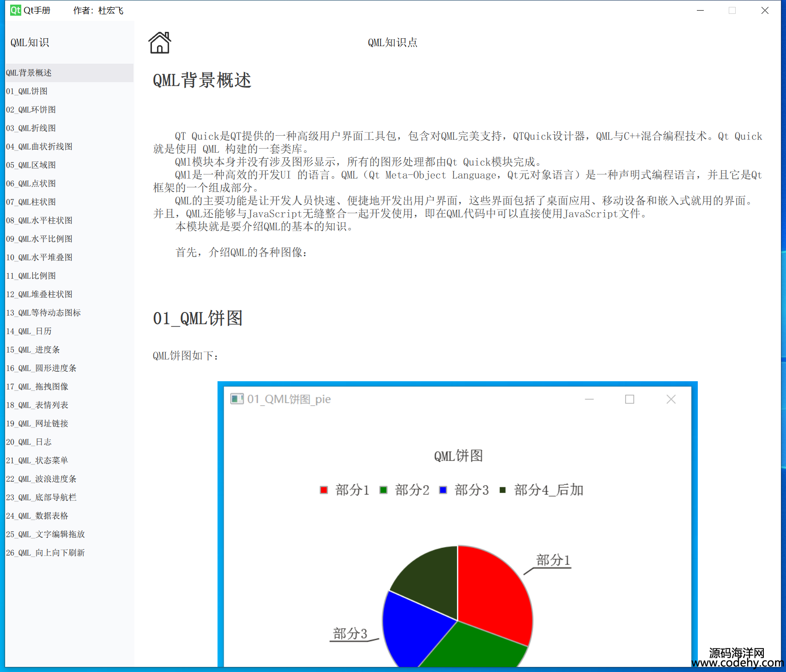Select the 17_QML_拖拽图像 entry

pos(69,387)
